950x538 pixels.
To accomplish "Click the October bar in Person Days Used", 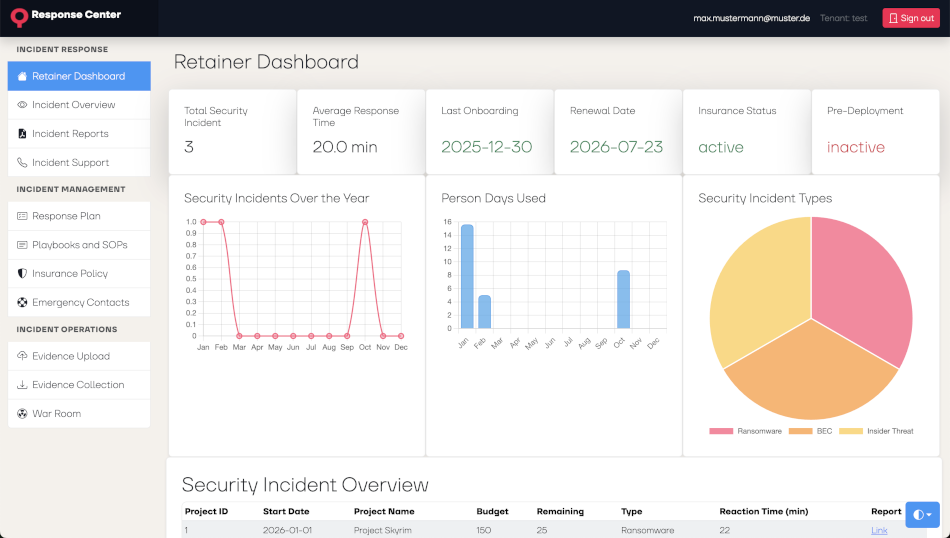I will coord(623,300).
